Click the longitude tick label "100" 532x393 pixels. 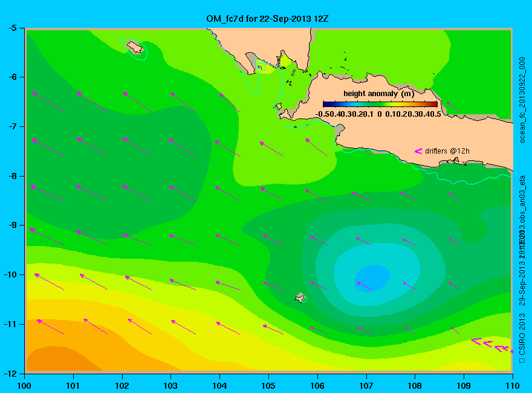(x=24, y=386)
